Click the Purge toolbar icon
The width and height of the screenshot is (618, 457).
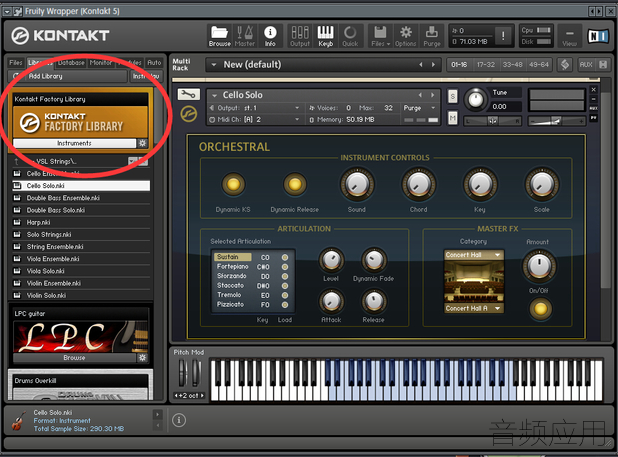(432, 36)
